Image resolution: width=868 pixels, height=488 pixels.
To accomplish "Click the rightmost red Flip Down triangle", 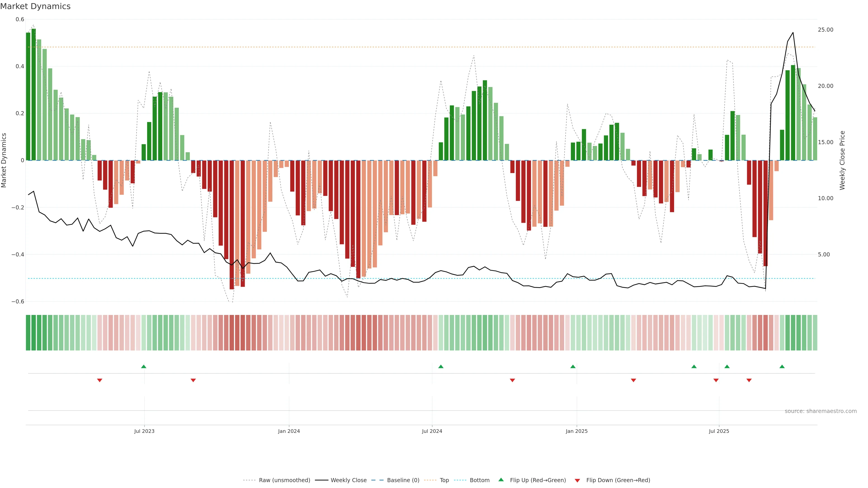I will coord(749,380).
